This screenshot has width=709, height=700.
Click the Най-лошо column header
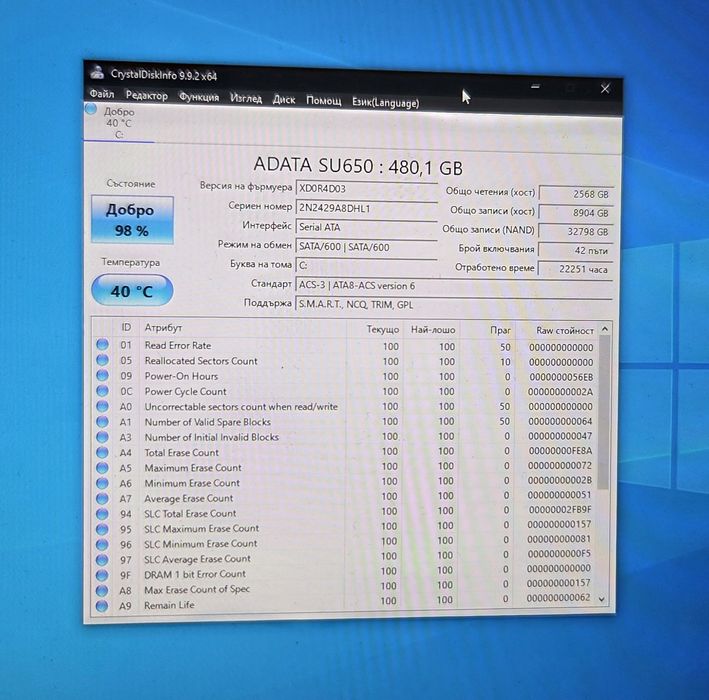point(433,330)
